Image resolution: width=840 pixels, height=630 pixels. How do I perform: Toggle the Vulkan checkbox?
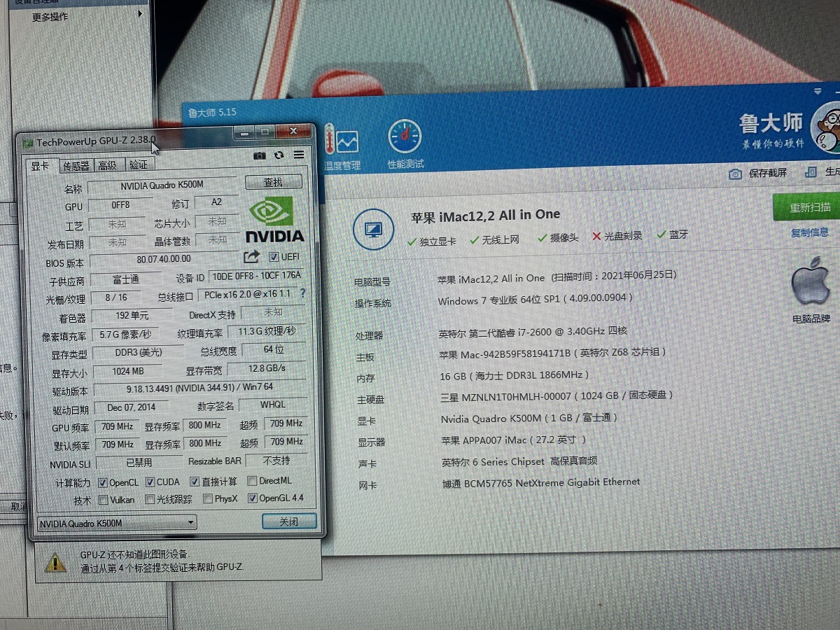pos(103,500)
